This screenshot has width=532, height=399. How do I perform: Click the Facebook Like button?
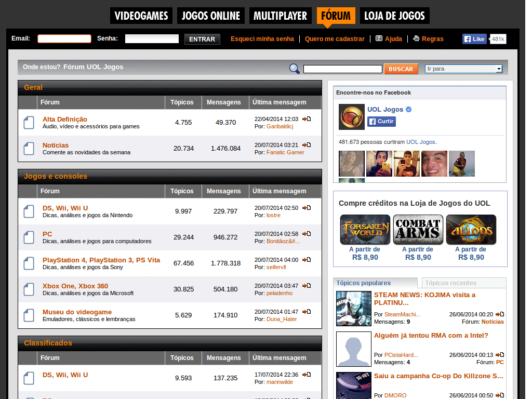tap(474, 39)
